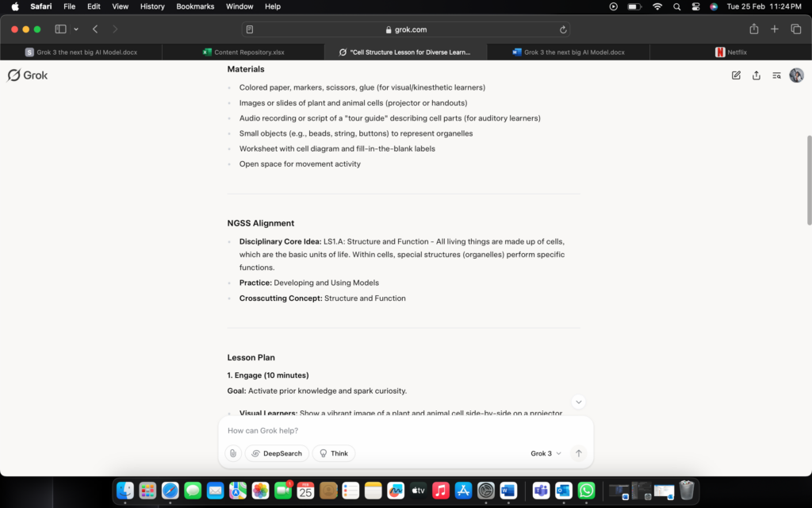Open the user profile avatar
Viewport: 812px width, 508px height.
tap(796, 75)
